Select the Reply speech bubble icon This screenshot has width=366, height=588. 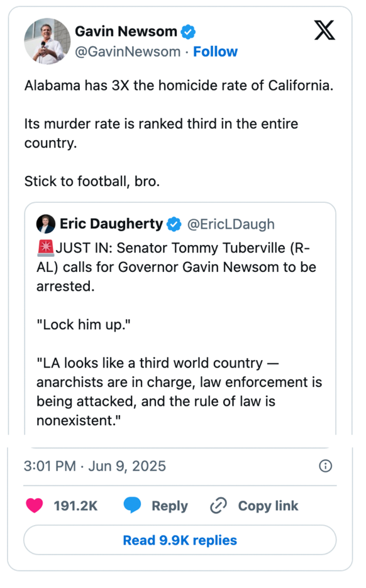[133, 506]
